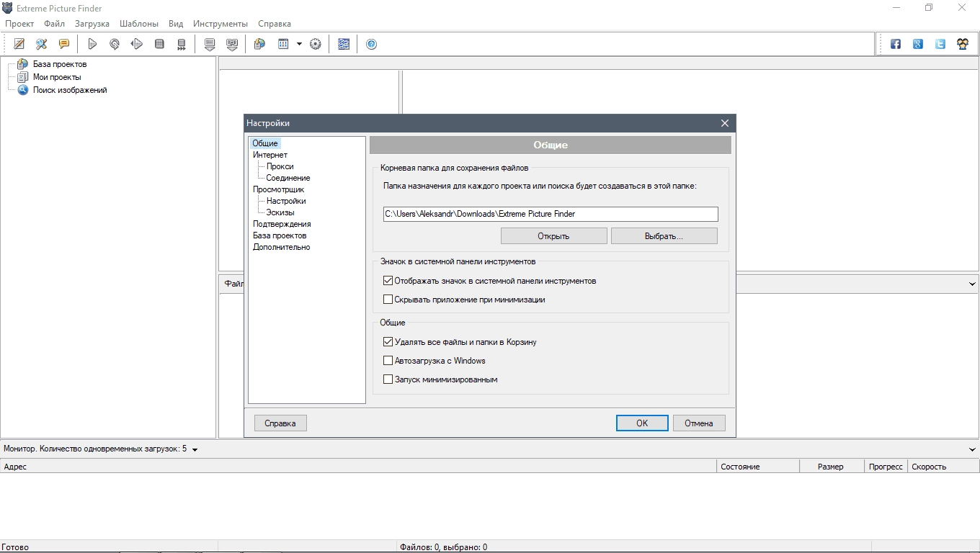980x553 pixels.
Task: Select Настройки under Просмотрщик in the tree
Action: (x=286, y=201)
